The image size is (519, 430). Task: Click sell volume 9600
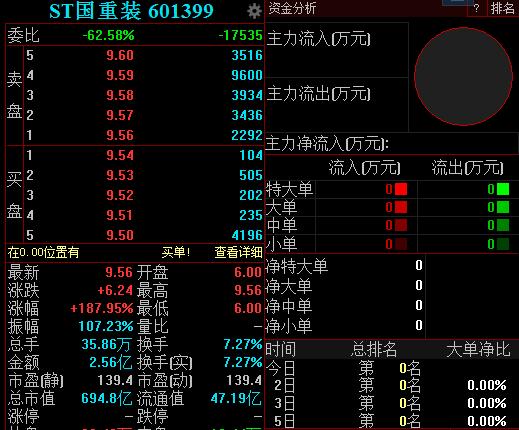pyautogui.click(x=247, y=75)
